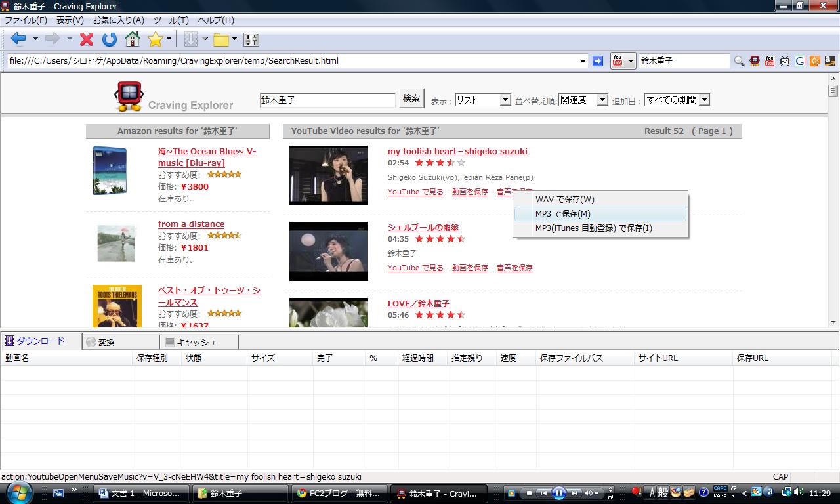
Task: Run search with the magnifying glass icon
Action: [x=740, y=61]
